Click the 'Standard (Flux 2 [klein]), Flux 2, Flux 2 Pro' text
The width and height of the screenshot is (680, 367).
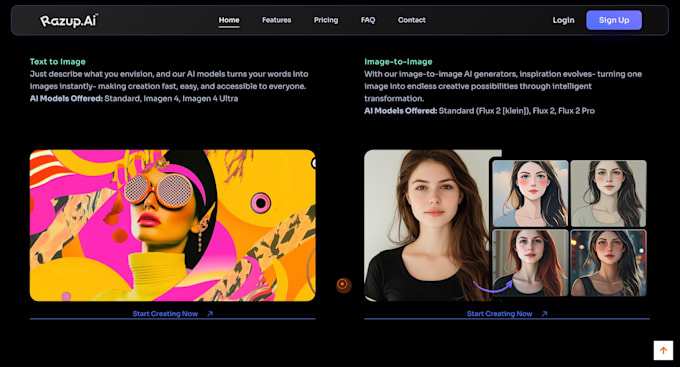(517, 111)
